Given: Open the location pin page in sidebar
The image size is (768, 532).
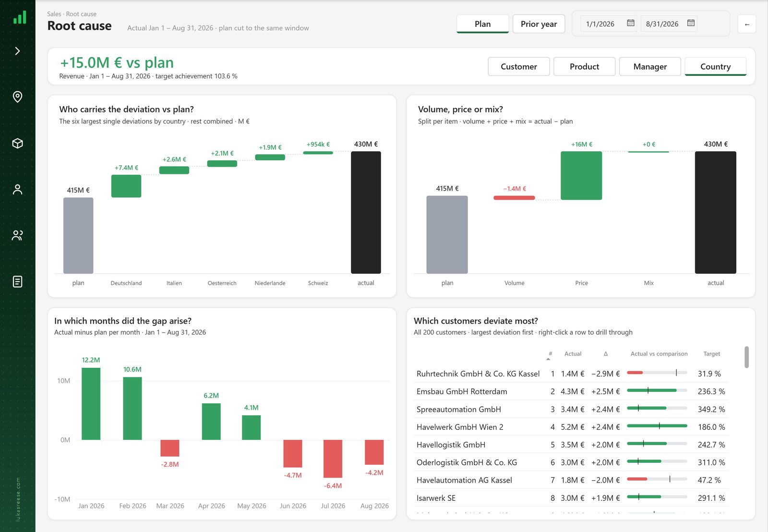Looking at the screenshot, I should point(17,97).
